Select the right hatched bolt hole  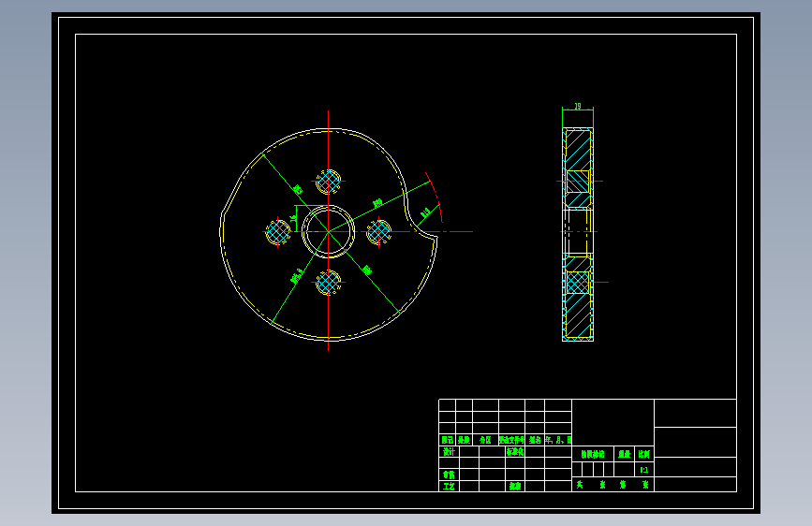378,231
